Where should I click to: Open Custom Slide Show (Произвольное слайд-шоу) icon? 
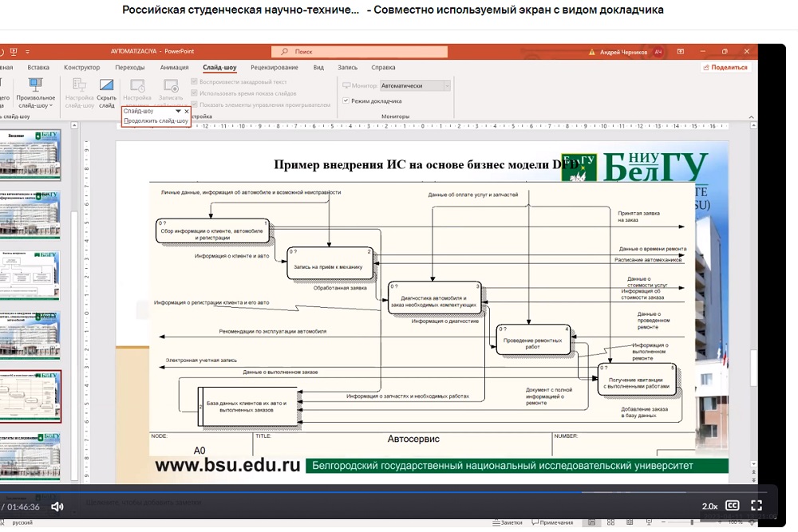35,93
